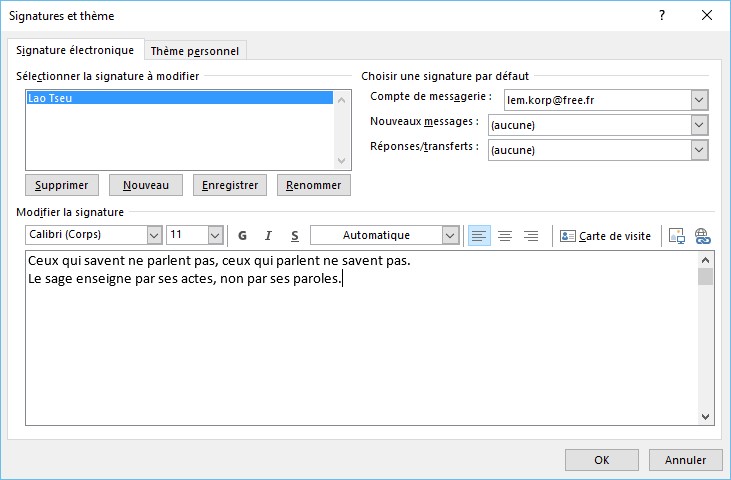Insert a picture into signature
The height and width of the screenshot is (480, 731).
pos(676,236)
